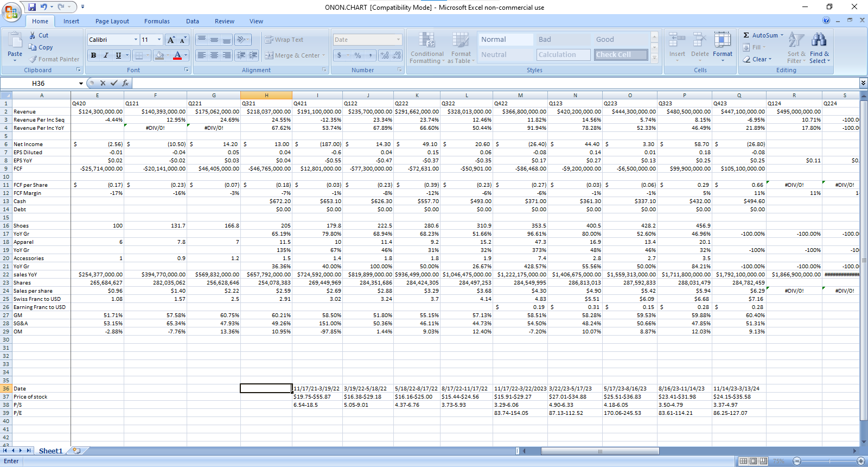The image size is (868, 467).
Task: Apply the Calculation cell style
Action: [563, 55]
